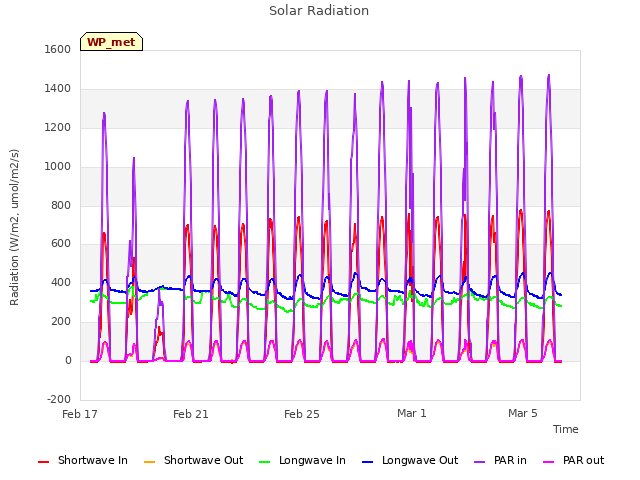Click the Feb 25 x-axis tick label
The image size is (640, 480).
(302, 414)
